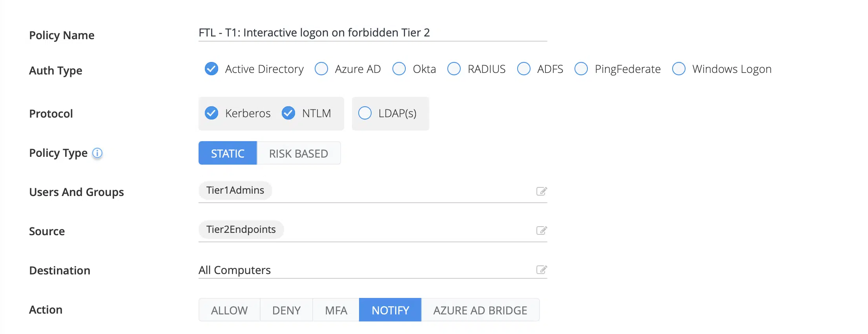This screenshot has height=334, width=868.
Task: Choose the Okta auth type
Action: coord(399,69)
